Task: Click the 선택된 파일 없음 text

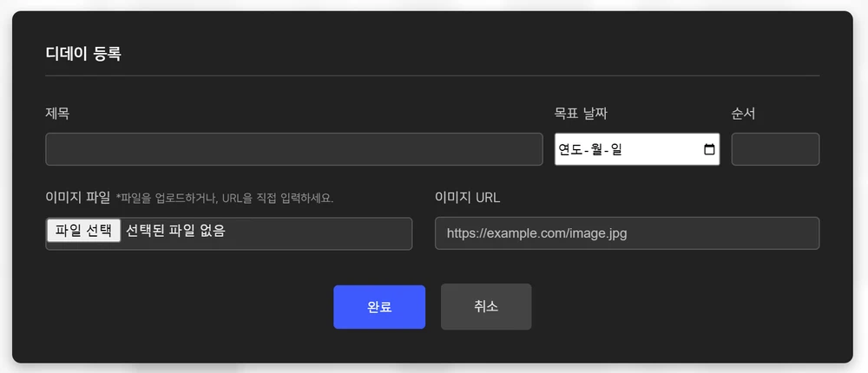Action: click(x=175, y=231)
